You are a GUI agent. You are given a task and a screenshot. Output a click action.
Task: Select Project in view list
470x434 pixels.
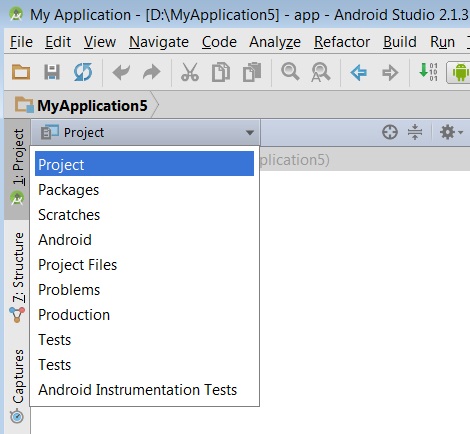(x=144, y=165)
